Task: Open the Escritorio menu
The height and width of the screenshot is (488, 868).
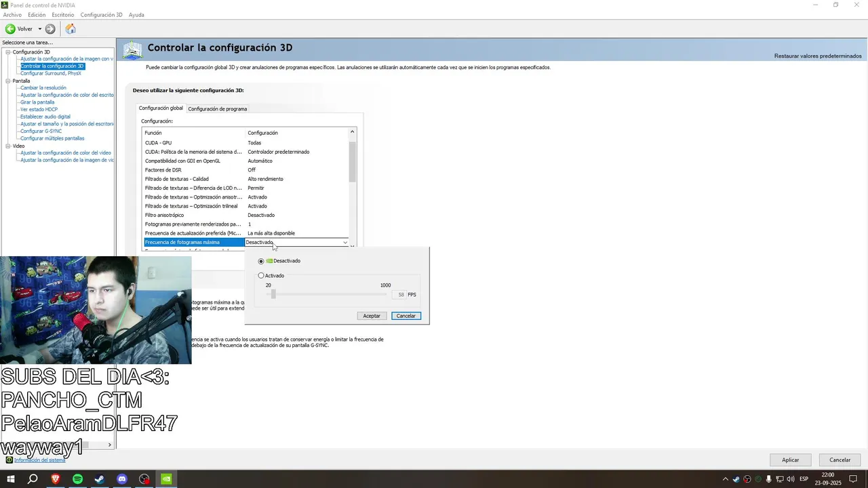Action: (x=63, y=15)
